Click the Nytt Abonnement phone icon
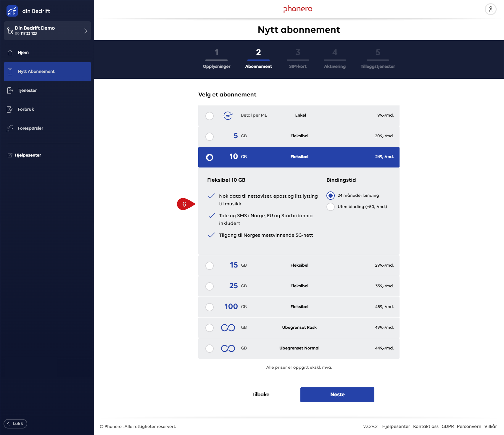The height and width of the screenshot is (435, 504). pyautogui.click(x=10, y=71)
